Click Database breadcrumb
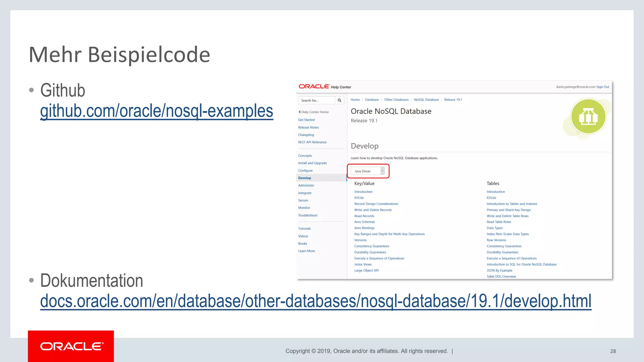This screenshot has height=362, width=644. click(372, 100)
